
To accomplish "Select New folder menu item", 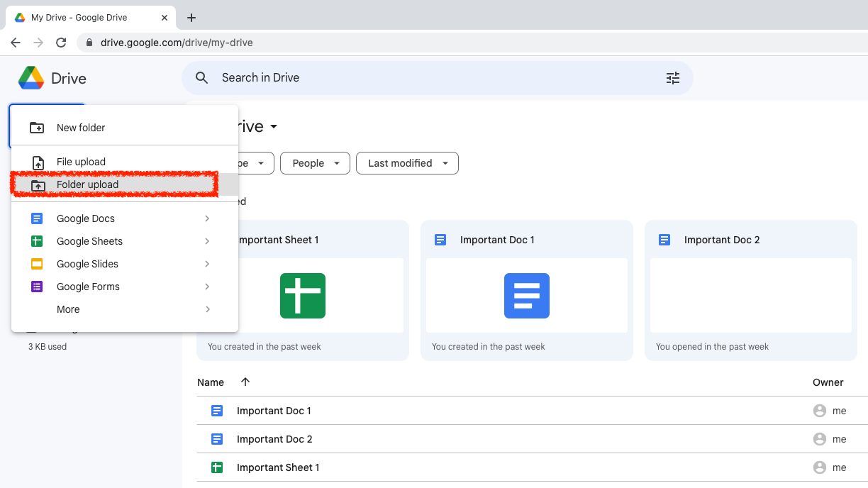I will (125, 128).
